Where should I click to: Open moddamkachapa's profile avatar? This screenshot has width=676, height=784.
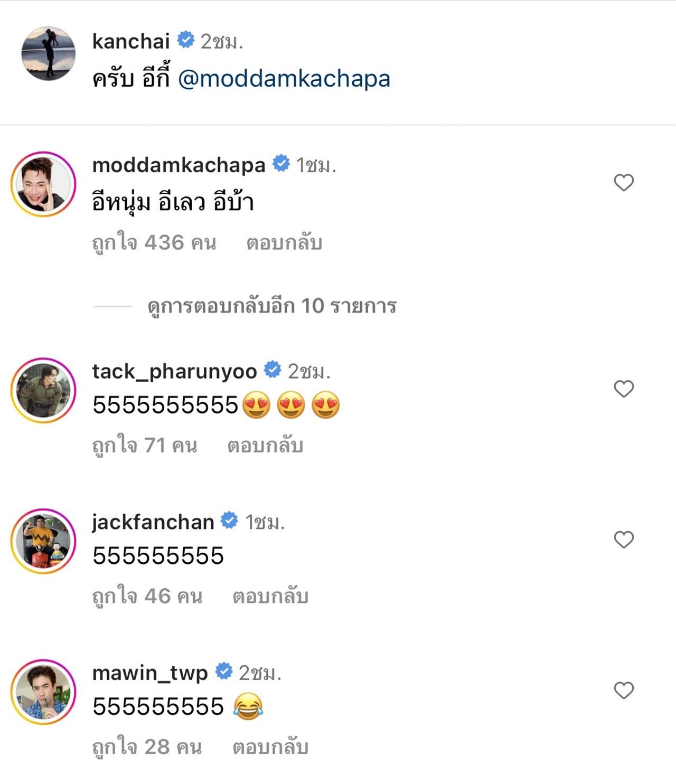(43, 184)
